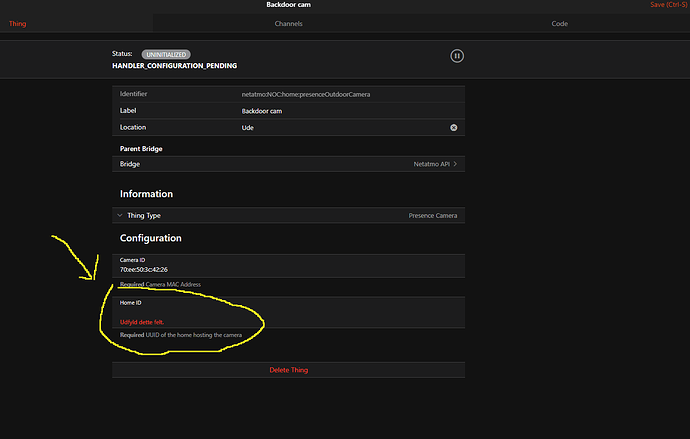Clear the Location field with the X icon
The height and width of the screenshot is (439, 690).
point(453,128)
